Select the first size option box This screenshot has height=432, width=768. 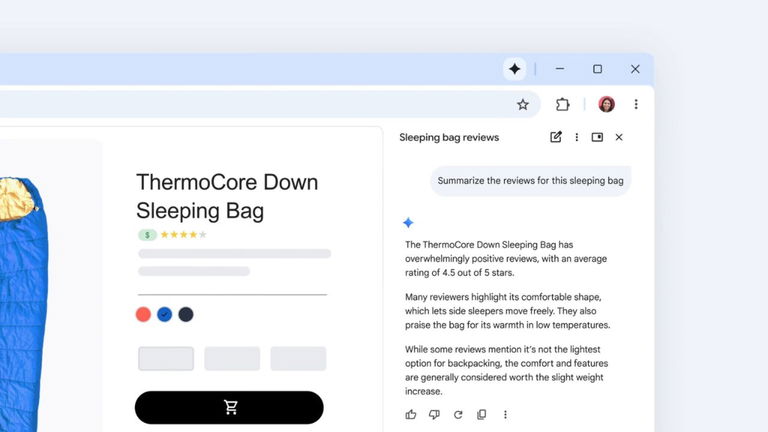pyautogui.click(x=166, y=359)
